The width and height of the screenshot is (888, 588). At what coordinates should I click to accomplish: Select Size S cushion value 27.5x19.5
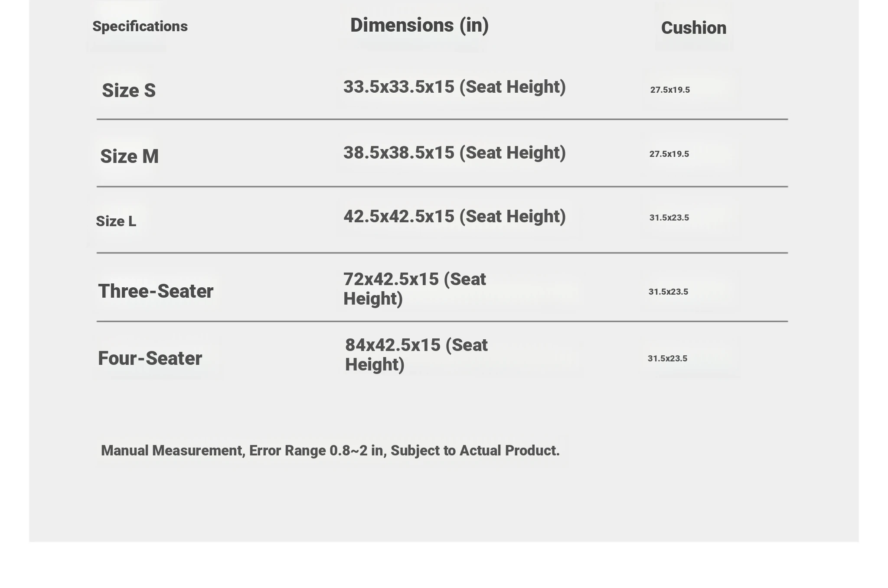pos(670,90)
